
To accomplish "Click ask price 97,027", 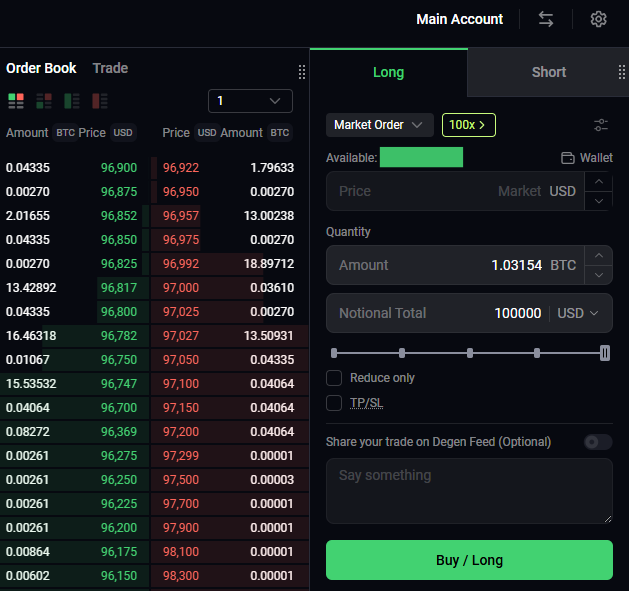I will (x=181, y=336).
